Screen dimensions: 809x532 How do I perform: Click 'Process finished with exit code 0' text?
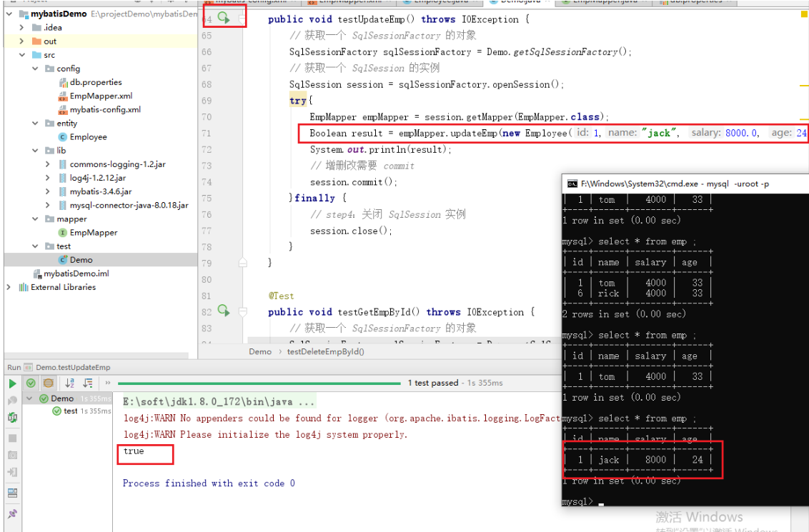point(209,483)
